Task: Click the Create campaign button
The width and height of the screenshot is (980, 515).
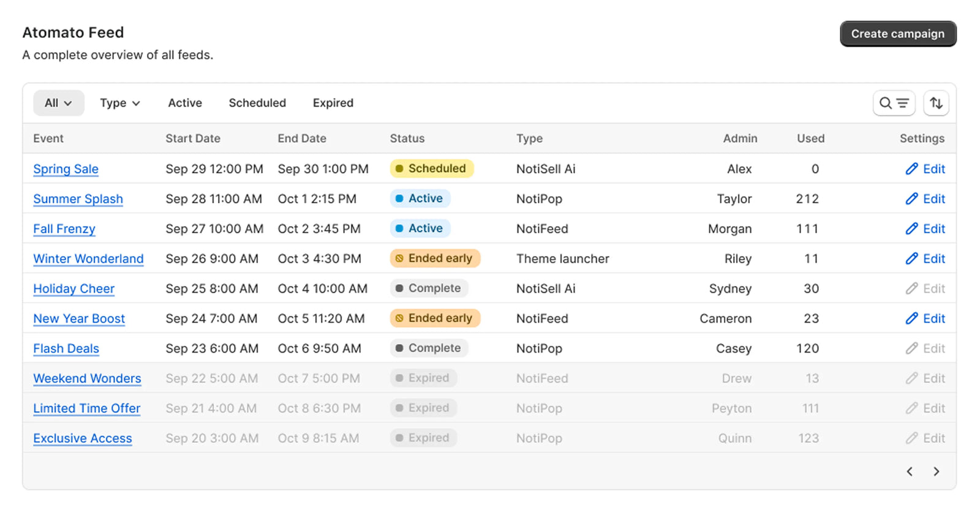Action: (x=898, y=34)
